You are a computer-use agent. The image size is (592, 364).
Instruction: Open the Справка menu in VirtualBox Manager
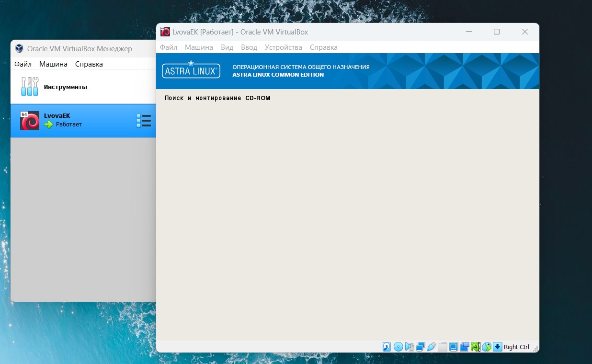click(x=89, y=64)
